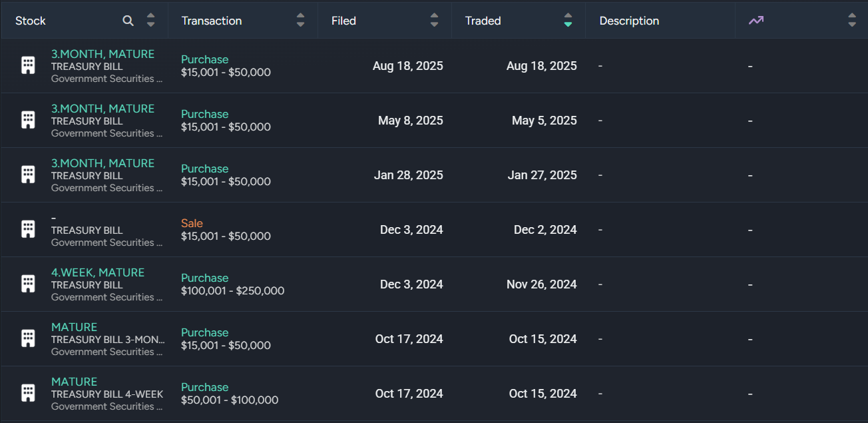Click building icon for the Sale row
Viewport: 868px width, 423px height.
coord(28,229)
